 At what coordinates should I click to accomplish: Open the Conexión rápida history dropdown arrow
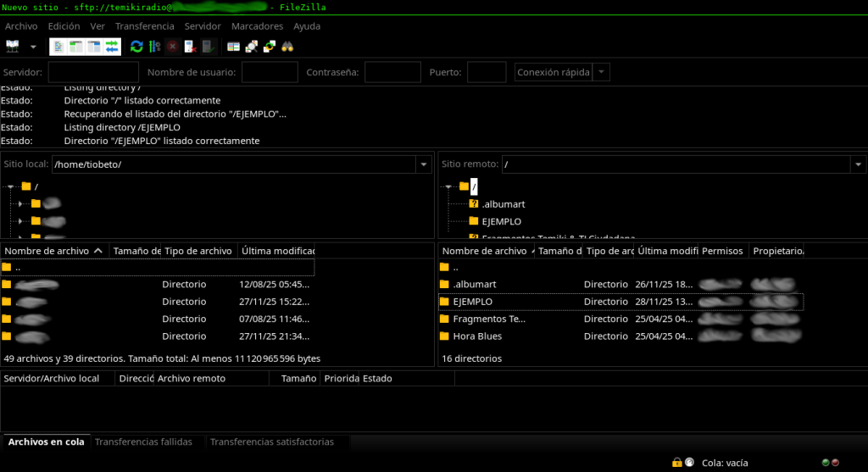[x=602, y=73]
